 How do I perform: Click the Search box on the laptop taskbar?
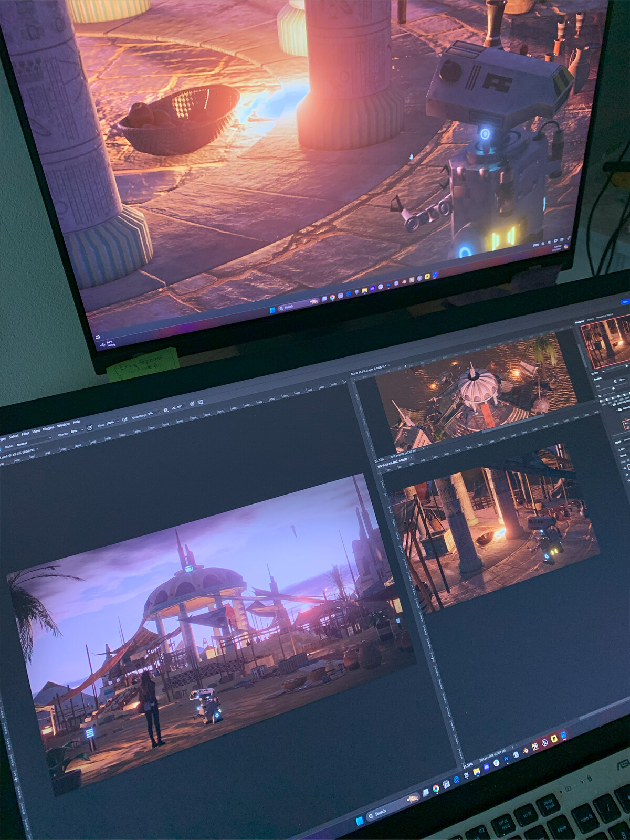pos(393,807)
